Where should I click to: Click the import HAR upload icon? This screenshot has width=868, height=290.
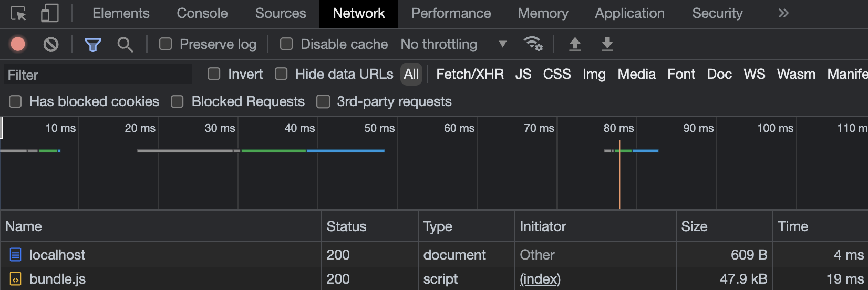coord(575,44)
